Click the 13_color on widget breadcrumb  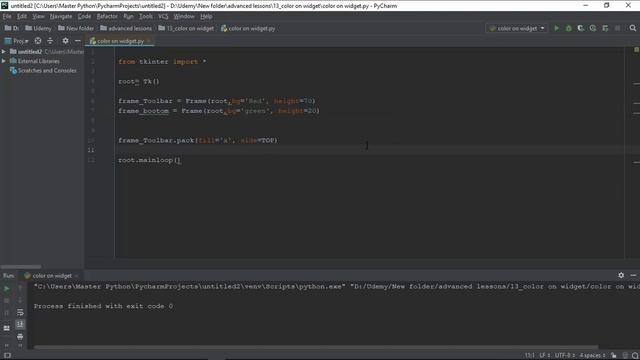pyautogui.click(x=186, y=28)
